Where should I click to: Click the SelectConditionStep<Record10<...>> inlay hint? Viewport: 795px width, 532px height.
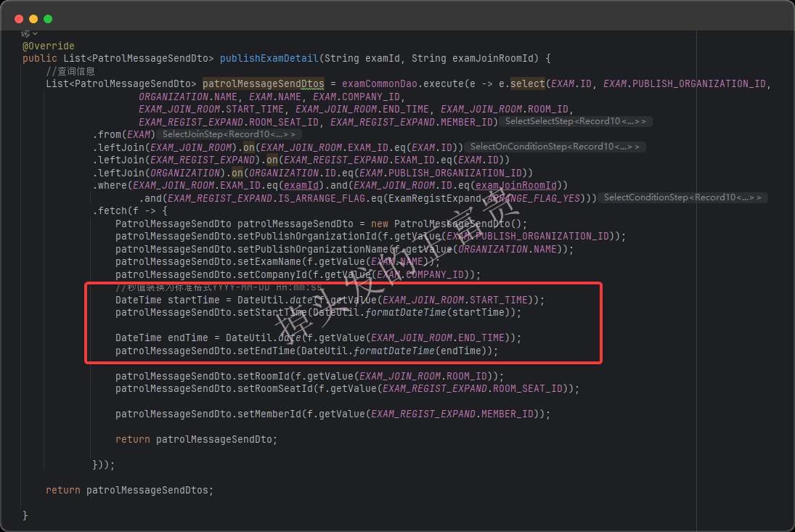(682, 197)
